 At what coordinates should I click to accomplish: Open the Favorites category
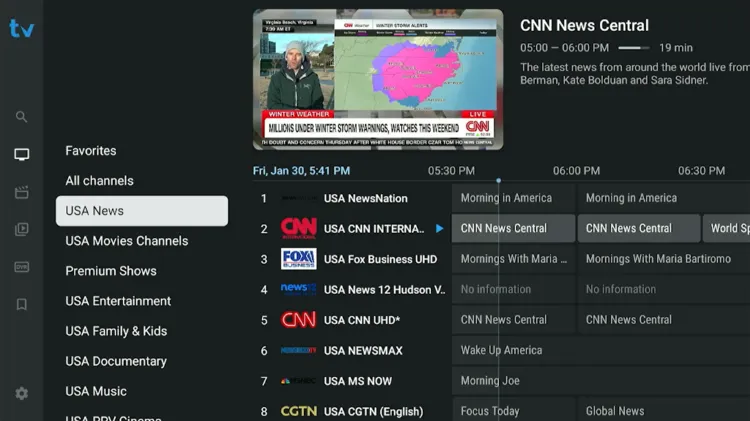pos(91,151)
